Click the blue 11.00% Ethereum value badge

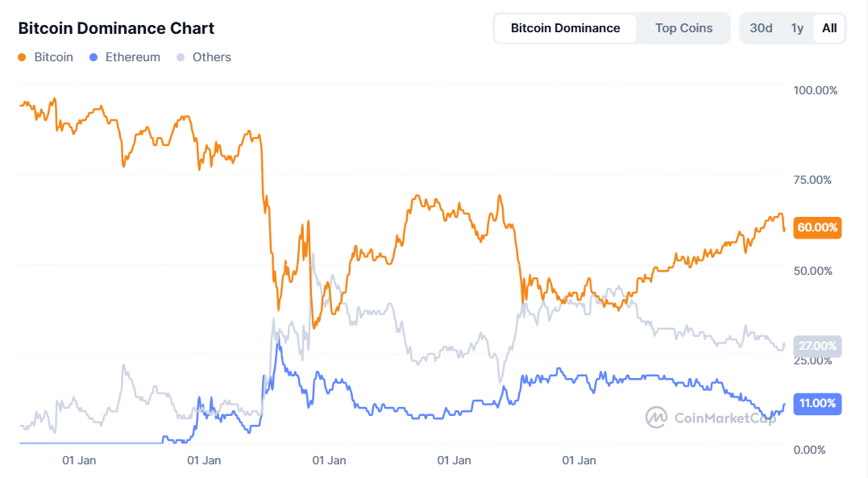click(816, 404)
